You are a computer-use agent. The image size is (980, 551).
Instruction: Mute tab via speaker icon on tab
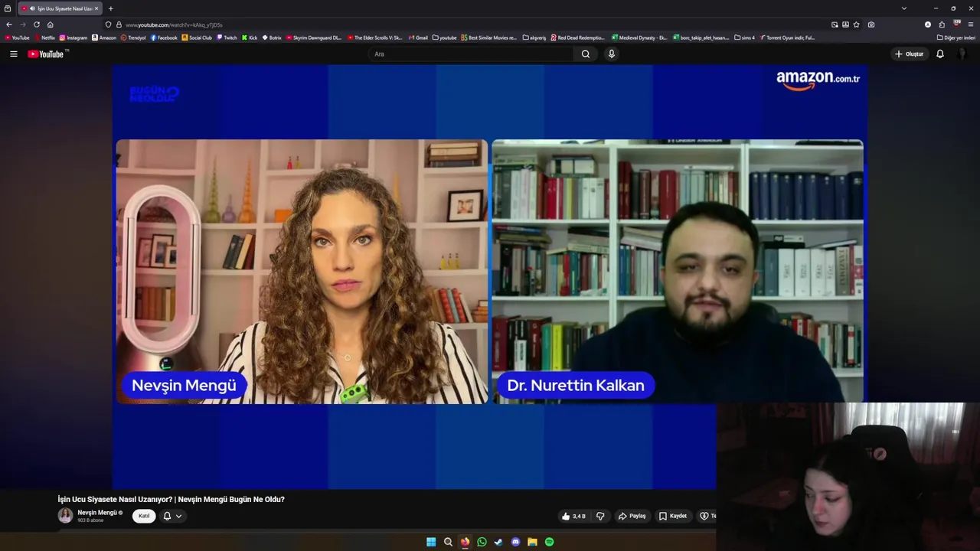pos(32,8)
